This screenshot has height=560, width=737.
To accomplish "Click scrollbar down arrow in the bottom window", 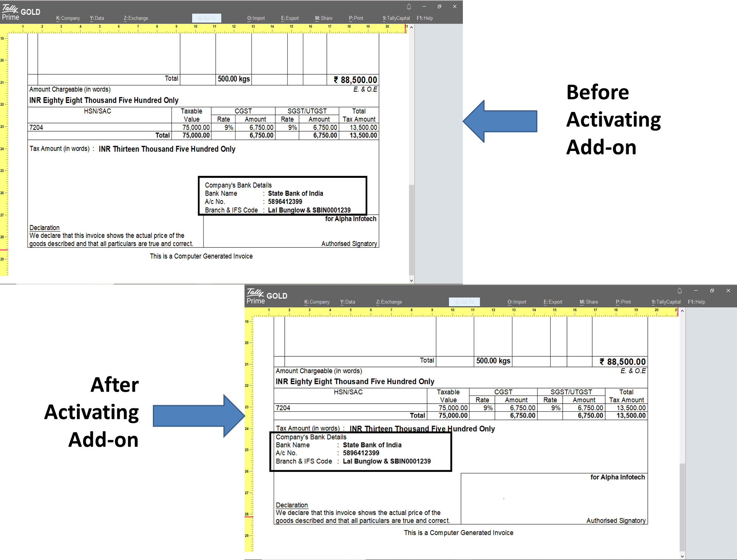I will pos(682,556).
